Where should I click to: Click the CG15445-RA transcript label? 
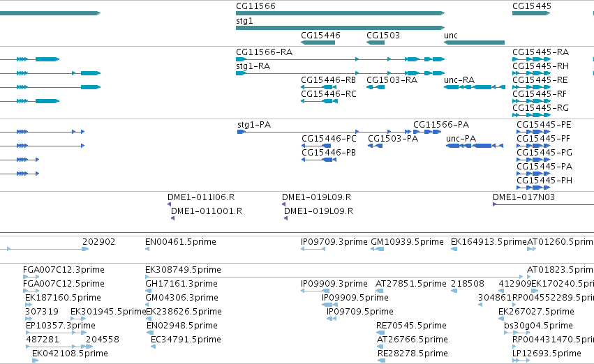click(540, 52)
